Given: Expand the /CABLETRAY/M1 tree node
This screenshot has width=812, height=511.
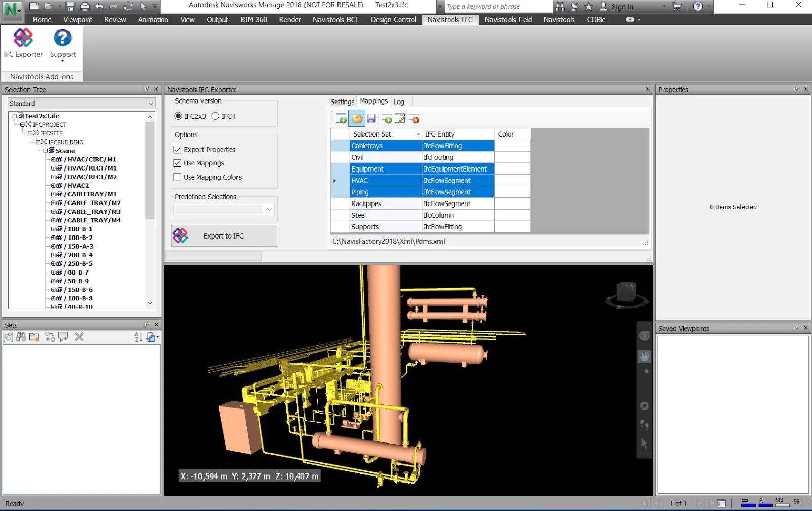Looking at the screenshot, I should [53, 194].
